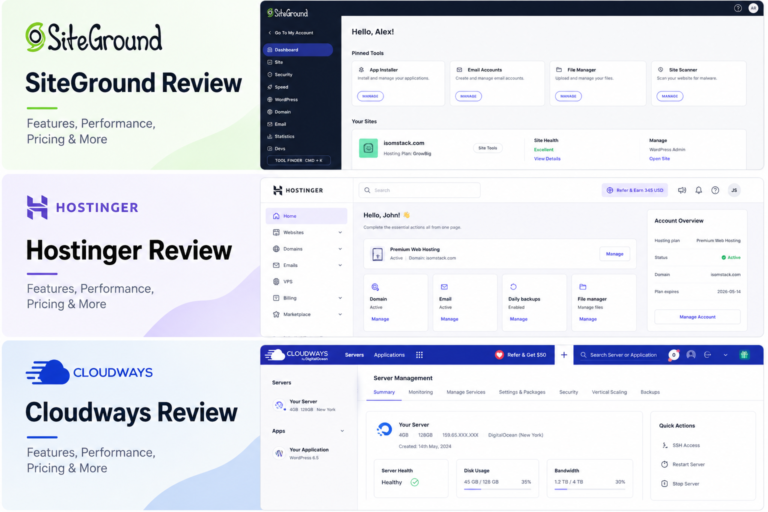Expand Websites chevron in Hostinger sidebar

click(340, 232)
